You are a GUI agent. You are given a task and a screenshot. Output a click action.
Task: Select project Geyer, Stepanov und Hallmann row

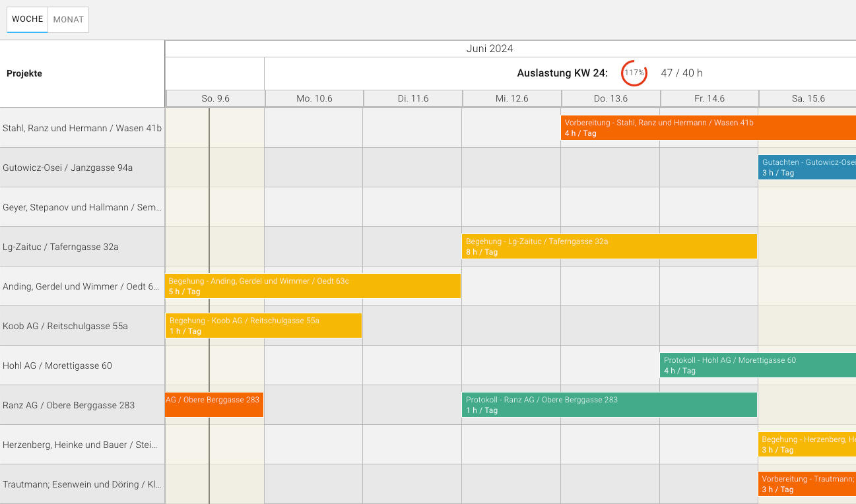coord(82,207)
